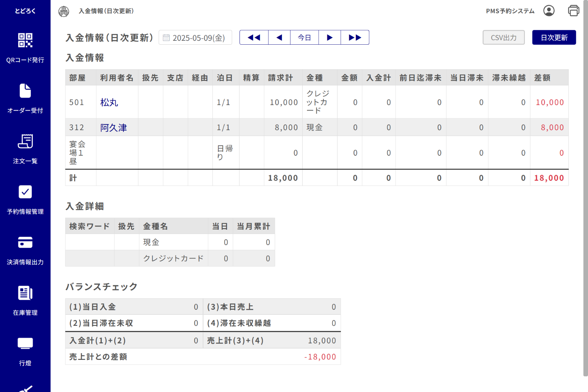Jump forward with double-right arrow button
This screenshot has height=392, width=588.
tap(355, 38)
